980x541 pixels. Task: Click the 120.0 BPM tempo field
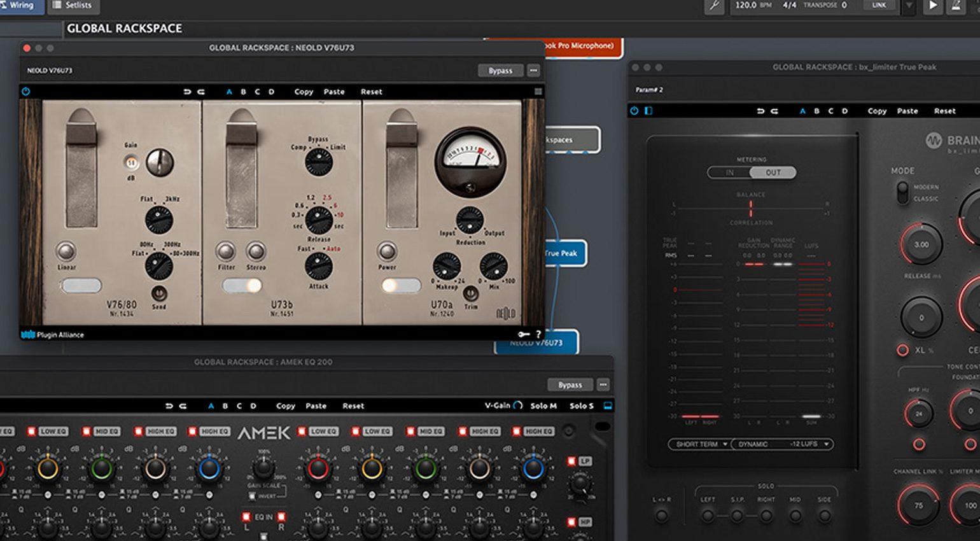pyautogui.click(x=752, y=5)
